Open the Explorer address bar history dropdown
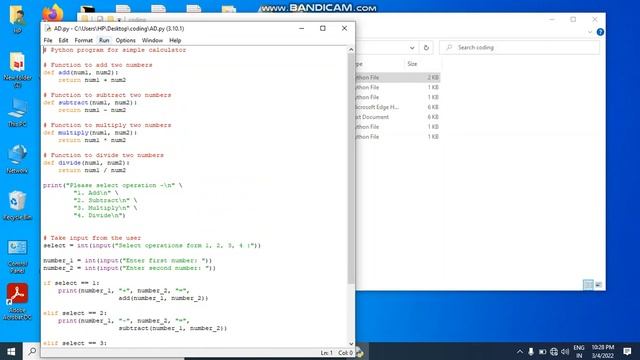The height and width of the screenshot is (360, 640). pyautogui.click(x=412, y=48)
